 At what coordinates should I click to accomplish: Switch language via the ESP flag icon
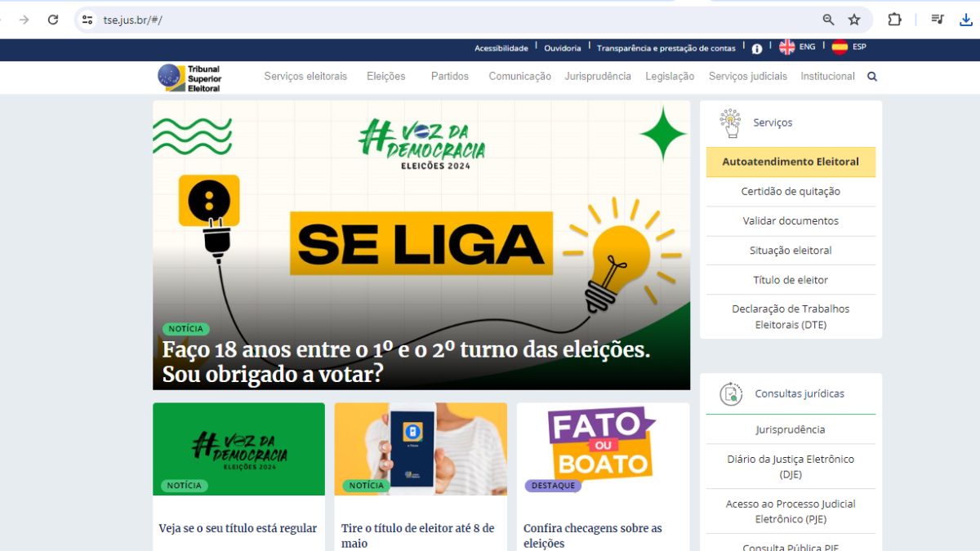pos(840,47)
